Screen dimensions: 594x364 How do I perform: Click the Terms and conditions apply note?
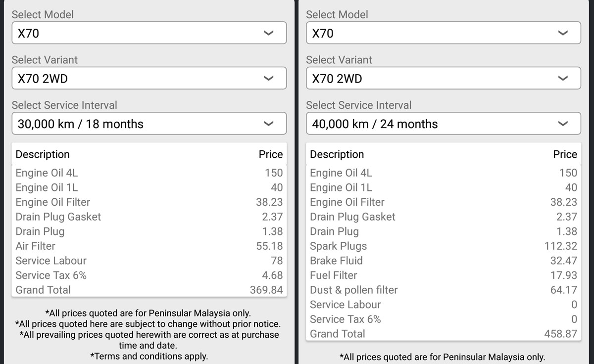coord(148,356)
